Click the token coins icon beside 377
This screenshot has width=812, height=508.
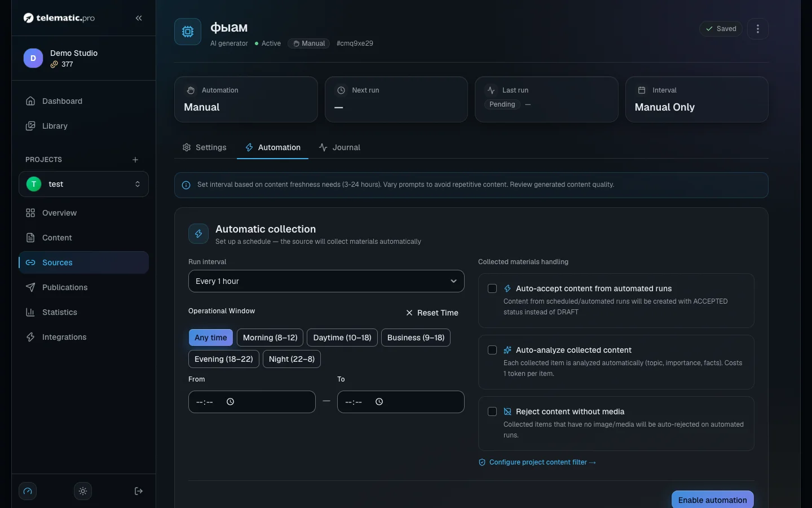(54, 64)
